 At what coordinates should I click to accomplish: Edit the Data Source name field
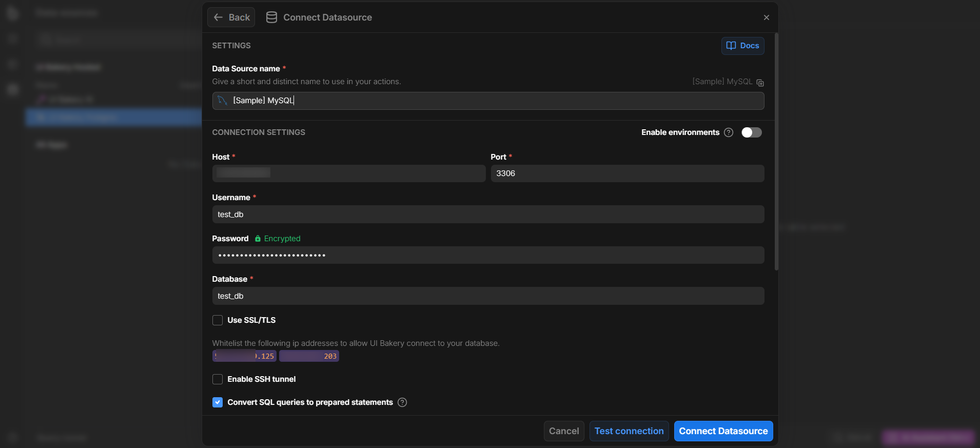(x=488, y=101)
